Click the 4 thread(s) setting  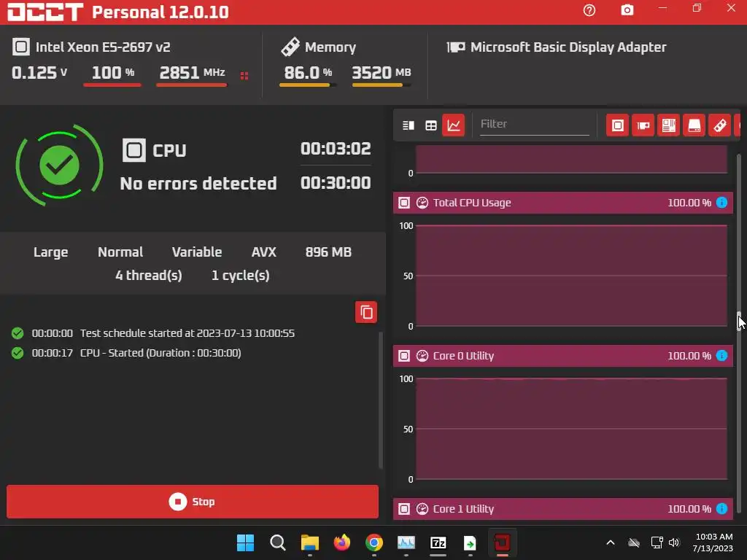pos(149,275)
